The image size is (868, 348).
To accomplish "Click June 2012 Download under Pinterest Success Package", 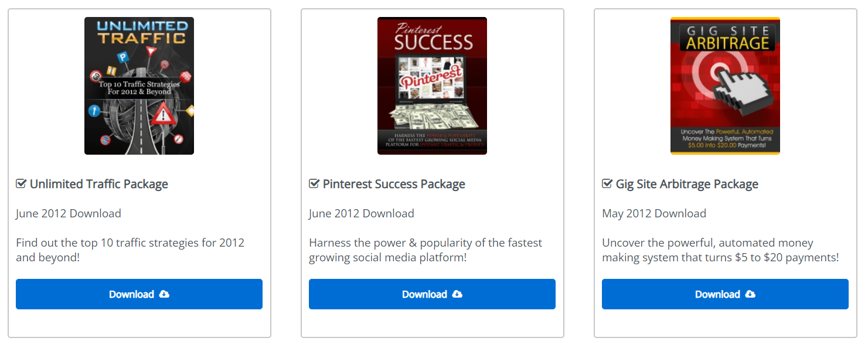I will 362,213.
